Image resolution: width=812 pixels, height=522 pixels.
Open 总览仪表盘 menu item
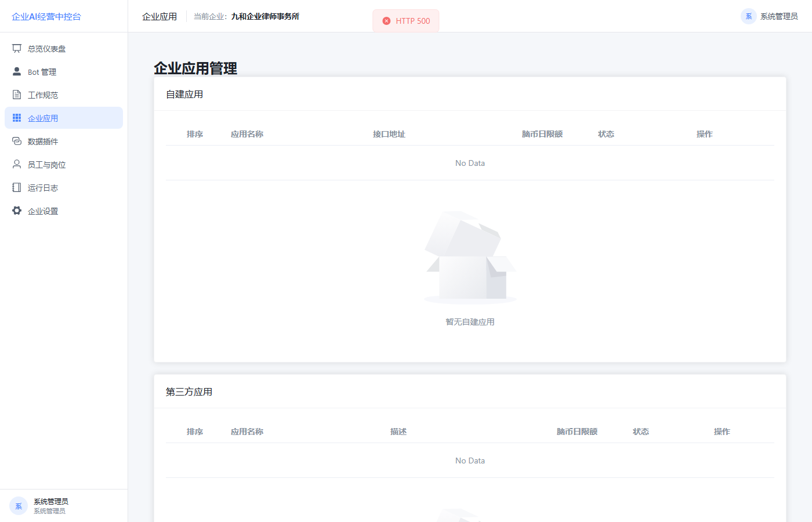(x=64, y=48)
